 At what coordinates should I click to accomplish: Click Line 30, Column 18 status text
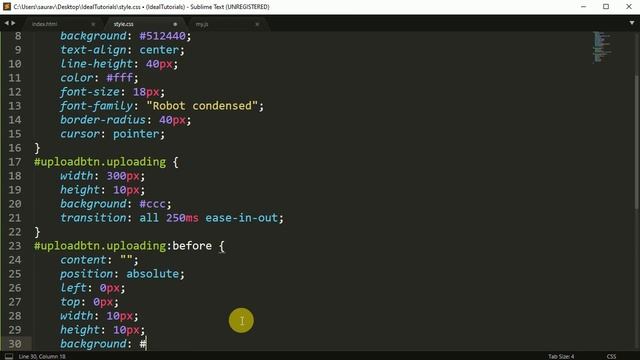42,356
